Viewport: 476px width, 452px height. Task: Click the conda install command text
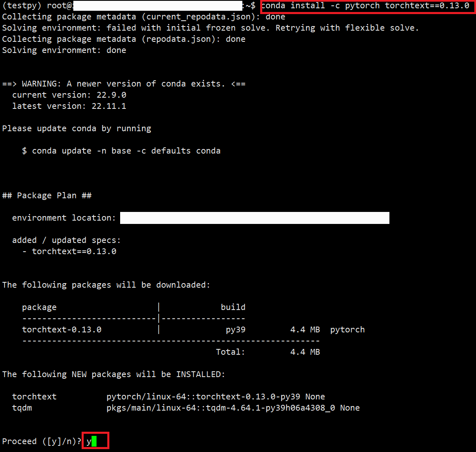(365, 6)
